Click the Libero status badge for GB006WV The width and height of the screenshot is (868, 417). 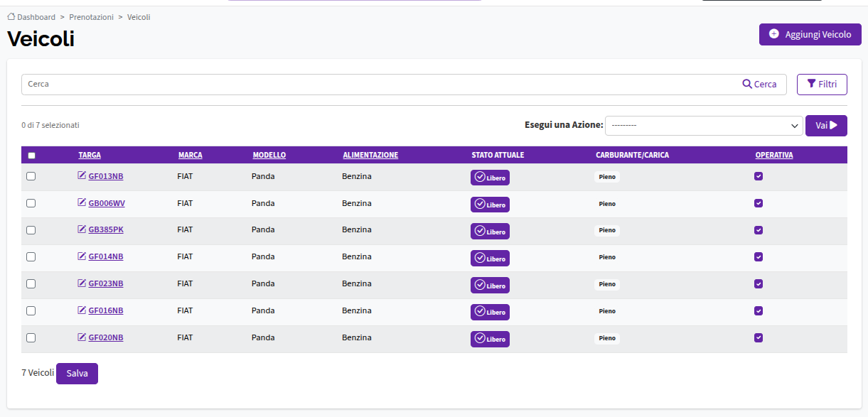[490, 205]
